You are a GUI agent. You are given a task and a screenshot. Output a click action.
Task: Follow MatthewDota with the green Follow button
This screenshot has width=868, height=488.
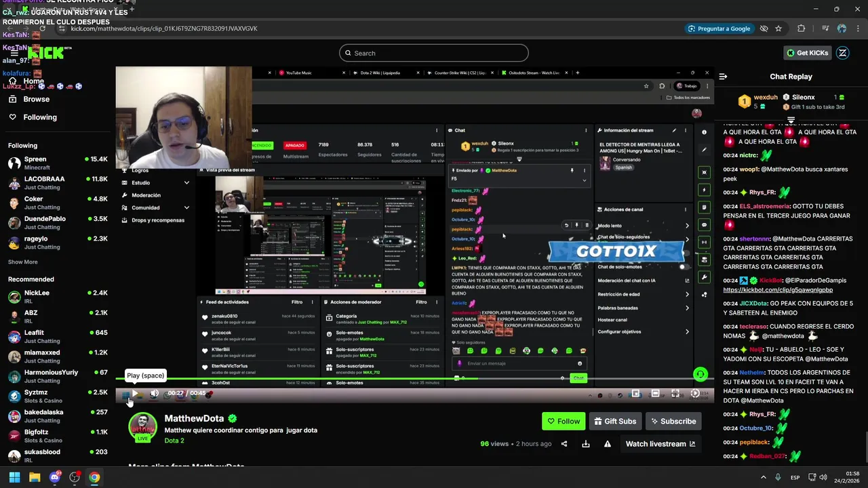point(564,421)
